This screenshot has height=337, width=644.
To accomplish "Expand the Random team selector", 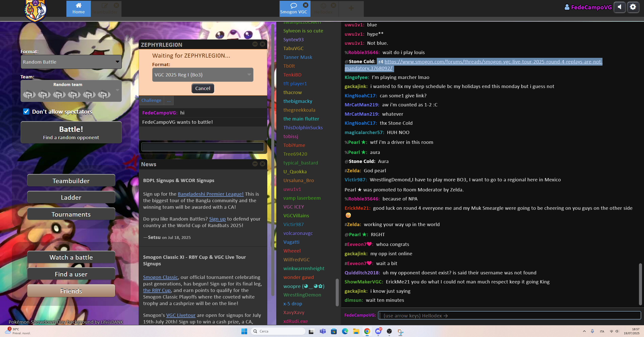I will (x=71, y=91).
